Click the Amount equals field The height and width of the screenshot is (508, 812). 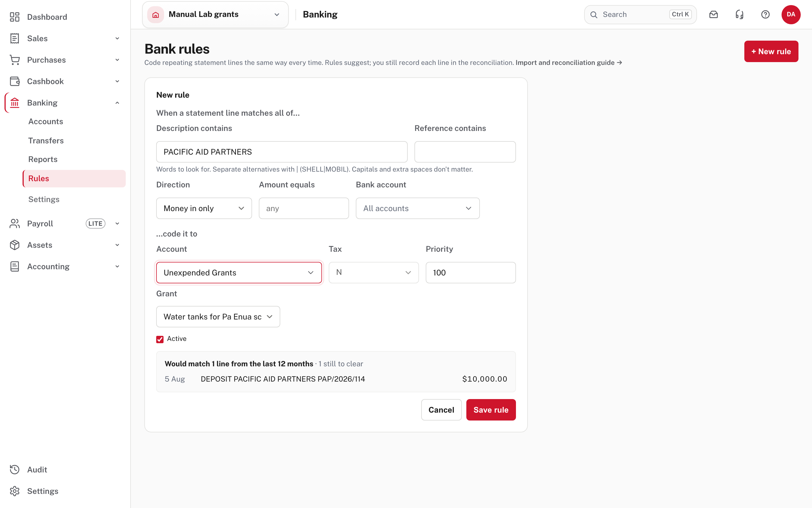pos(304,208)
